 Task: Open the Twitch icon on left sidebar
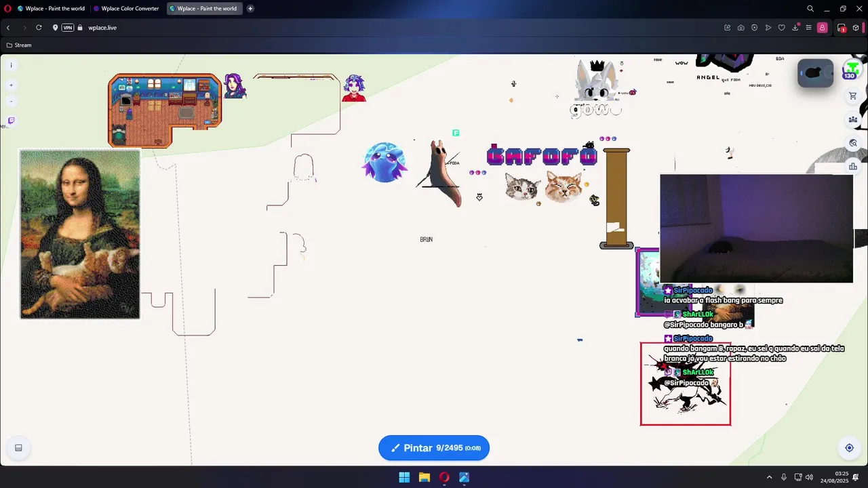pyautogui.click(x=11, y=121)
